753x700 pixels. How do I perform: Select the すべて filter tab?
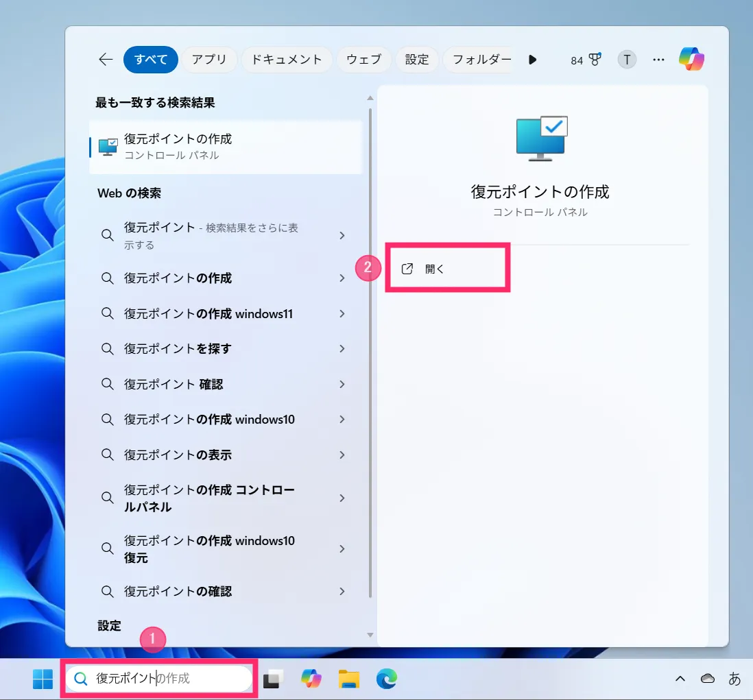click(x=151, y=60)
